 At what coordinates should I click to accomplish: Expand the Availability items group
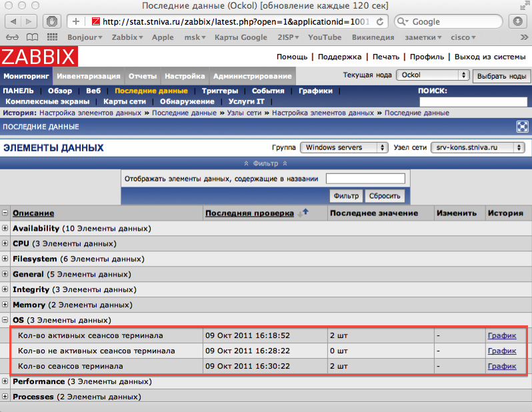coord(5,229)
